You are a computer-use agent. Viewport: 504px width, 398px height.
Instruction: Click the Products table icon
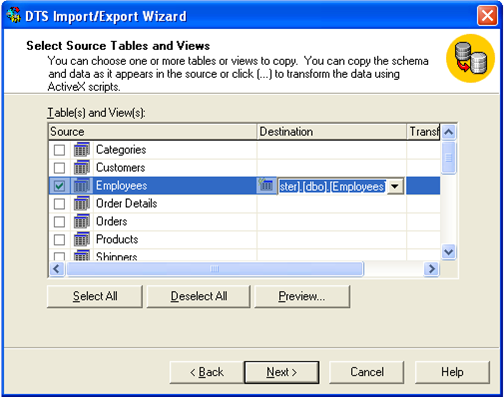click(x=82, y=239)
